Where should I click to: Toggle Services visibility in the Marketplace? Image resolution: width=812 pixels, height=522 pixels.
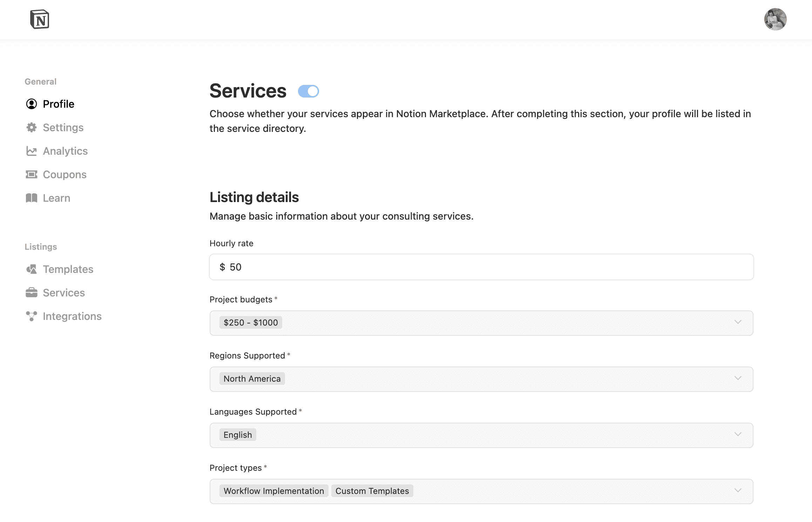(x=308, y=91)
